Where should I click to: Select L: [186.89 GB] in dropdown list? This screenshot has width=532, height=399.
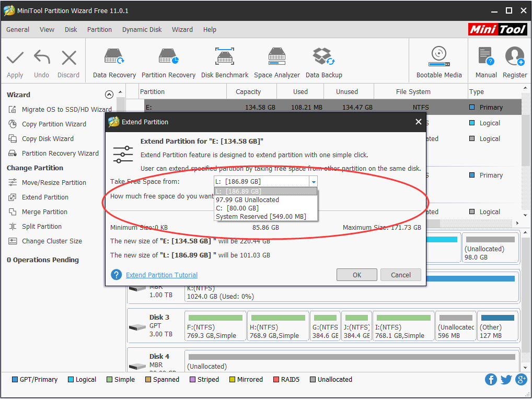click(x=265, y=192)
